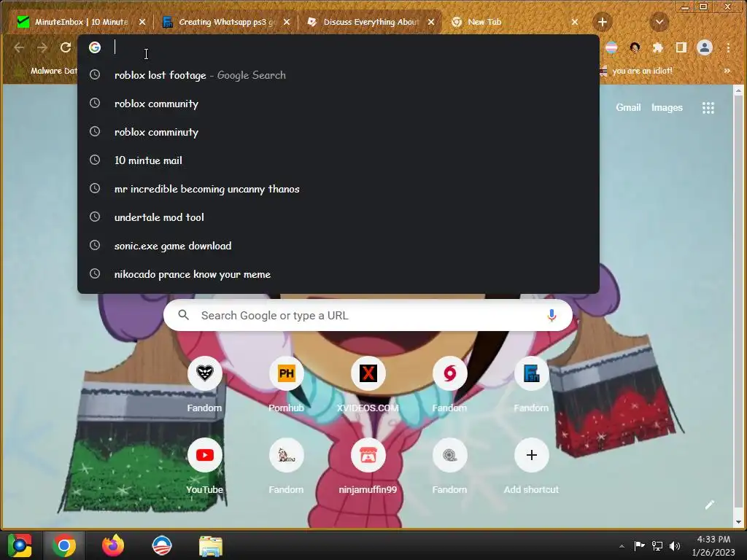This screenshot has height=560, width=747.
Task: Select 'sonic.exe game download' suggestion
Action: coord(338,245)
